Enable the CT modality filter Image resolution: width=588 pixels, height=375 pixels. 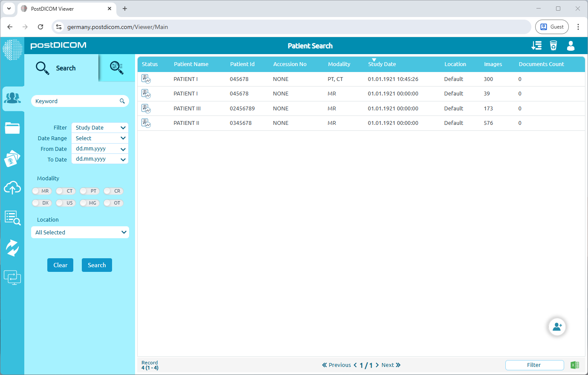pos(65,191)
